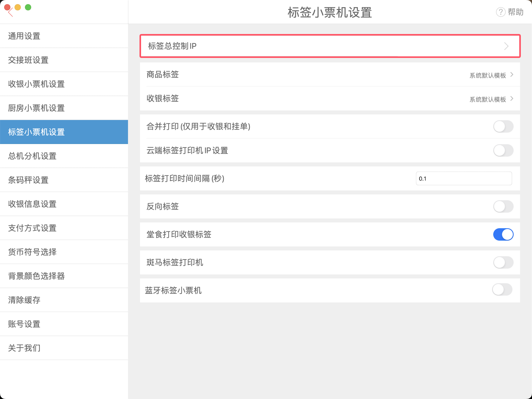Click the chevron beside 收银标签 系统默认模板

(x=512, y=98)
